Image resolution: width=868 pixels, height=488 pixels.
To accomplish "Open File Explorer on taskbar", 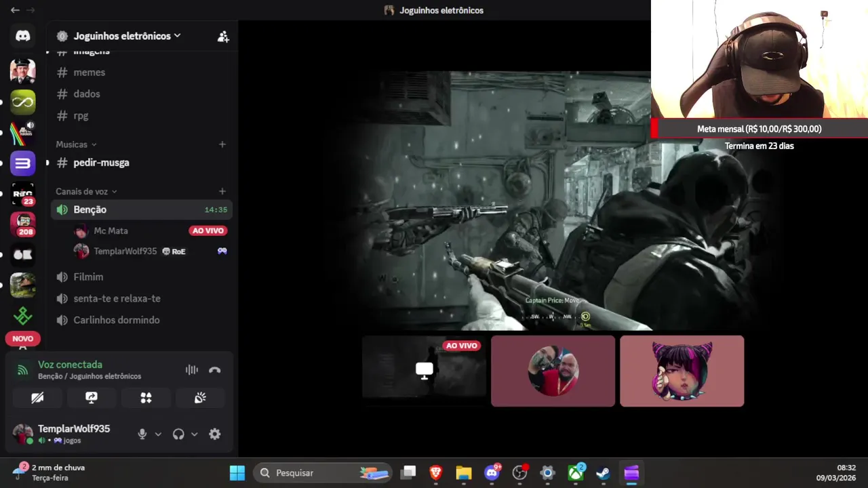I will tap(464, 472).
